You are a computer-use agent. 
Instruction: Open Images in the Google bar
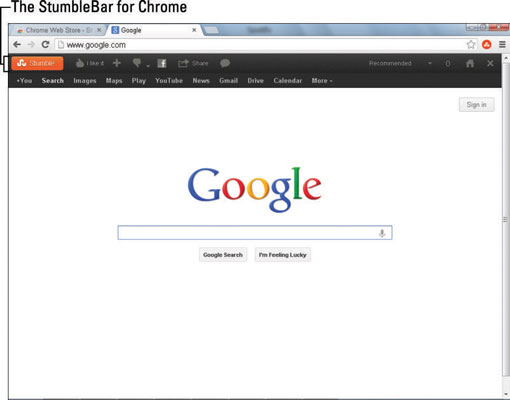point(85,81)
